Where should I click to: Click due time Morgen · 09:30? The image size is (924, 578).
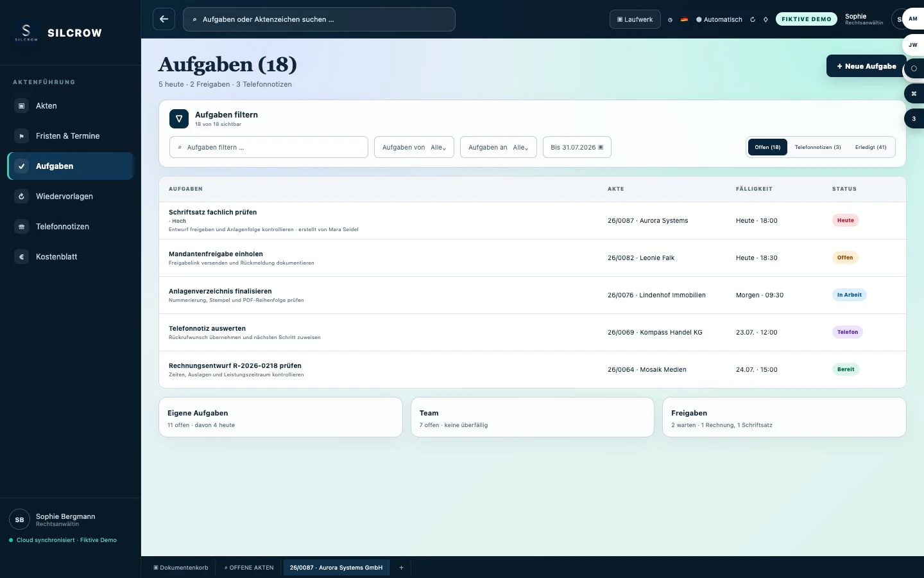(760, 295)
